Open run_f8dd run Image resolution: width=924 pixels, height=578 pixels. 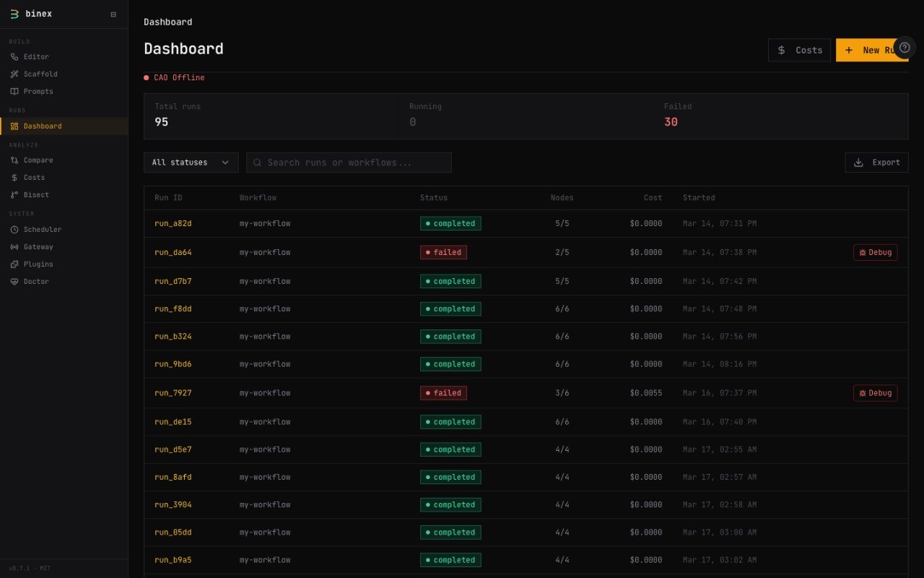point(173,309)
